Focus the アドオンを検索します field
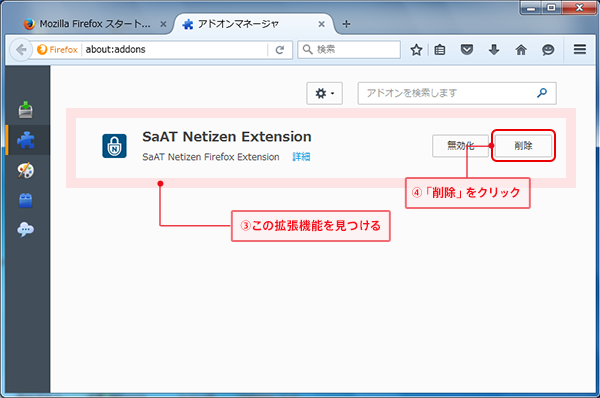This screenshot has height=398, width=600. pyautogui.click(x=457, y=93)
